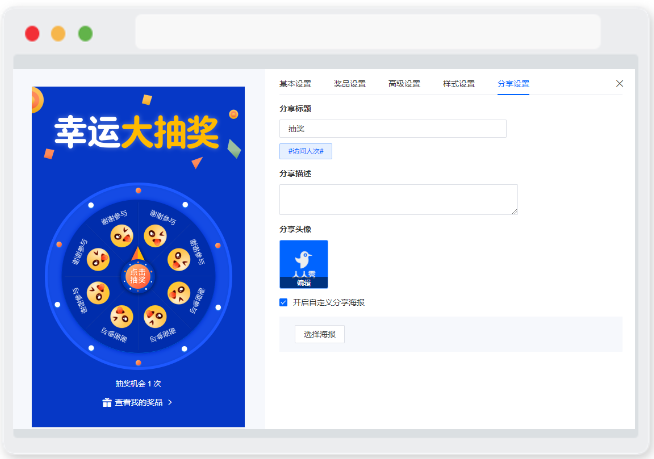Uncheck 开启自定义分享海报 checkbox

point(283,302)
